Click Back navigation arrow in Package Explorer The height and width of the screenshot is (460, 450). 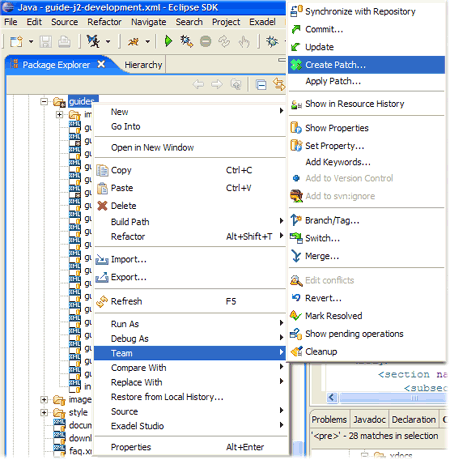[x=198, y=84]
